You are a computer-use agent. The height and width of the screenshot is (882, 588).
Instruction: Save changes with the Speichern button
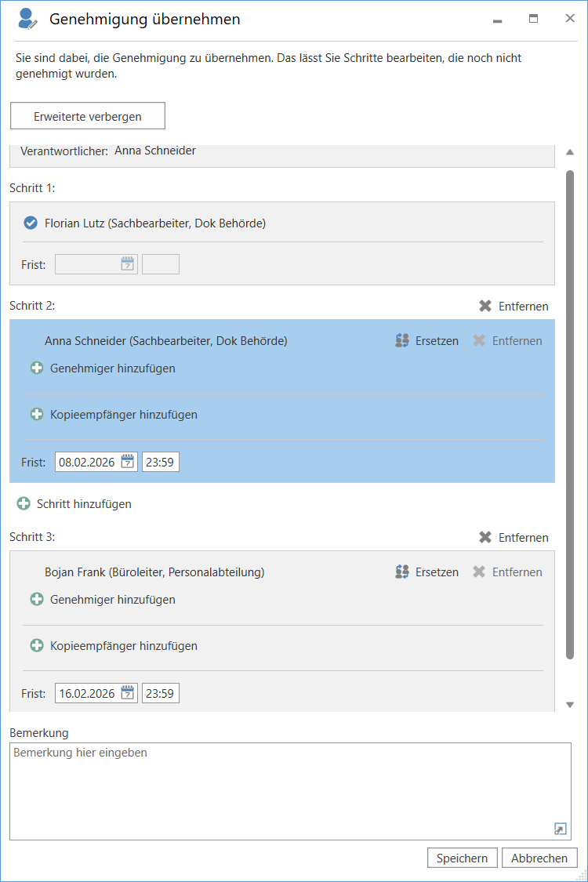point(462,858)
